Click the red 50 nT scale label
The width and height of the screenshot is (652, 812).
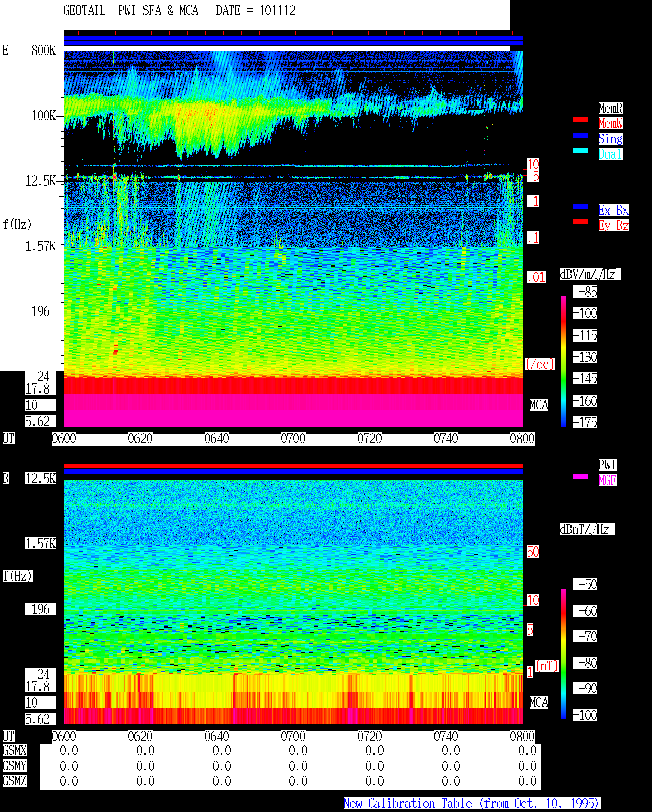tap(533, 552)
